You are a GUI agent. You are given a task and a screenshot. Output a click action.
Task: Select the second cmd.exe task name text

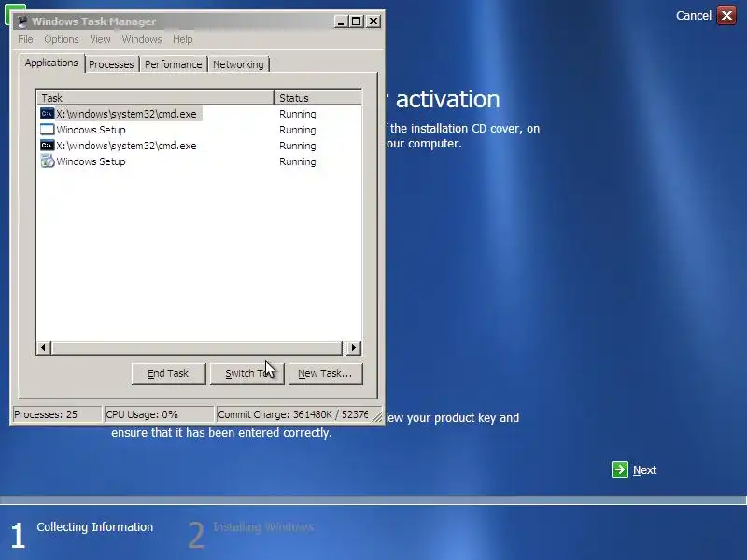pyautogui.click(x=126, y=146)
